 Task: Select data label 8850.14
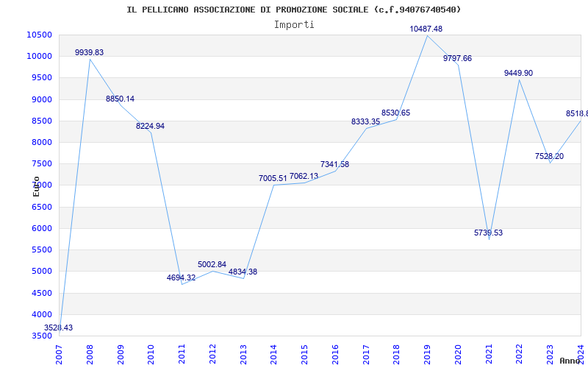120,99
